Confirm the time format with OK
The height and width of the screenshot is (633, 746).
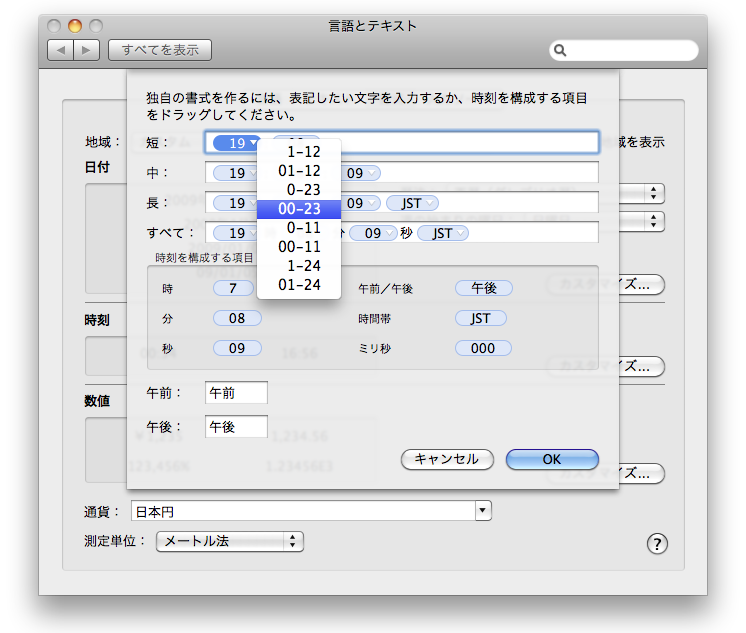coord(552,459)
